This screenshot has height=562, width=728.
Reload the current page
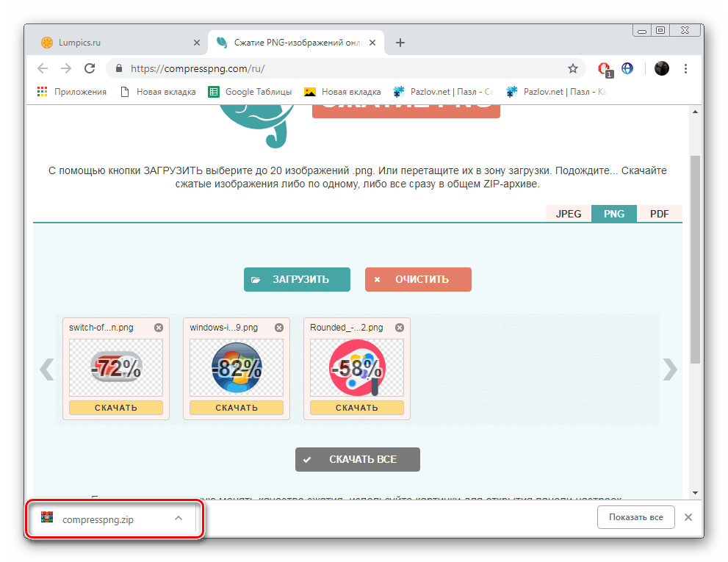pos(90,68)
